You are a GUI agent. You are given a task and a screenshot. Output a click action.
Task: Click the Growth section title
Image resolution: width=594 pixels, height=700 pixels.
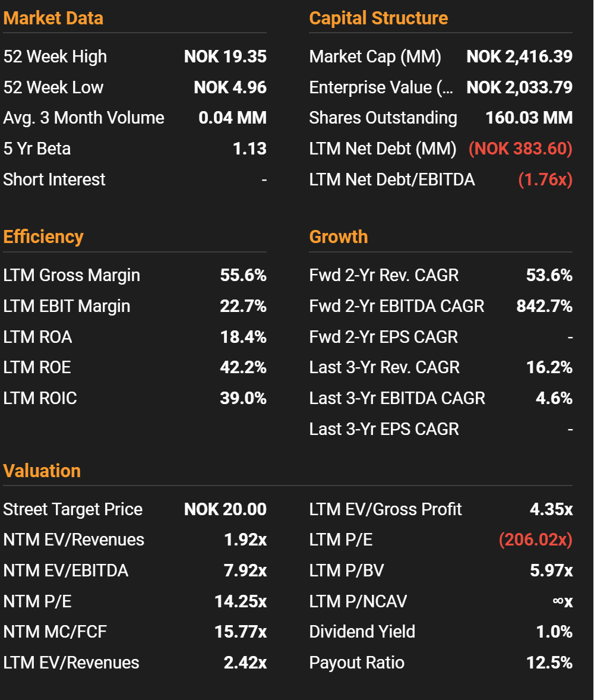click(339, 237)
